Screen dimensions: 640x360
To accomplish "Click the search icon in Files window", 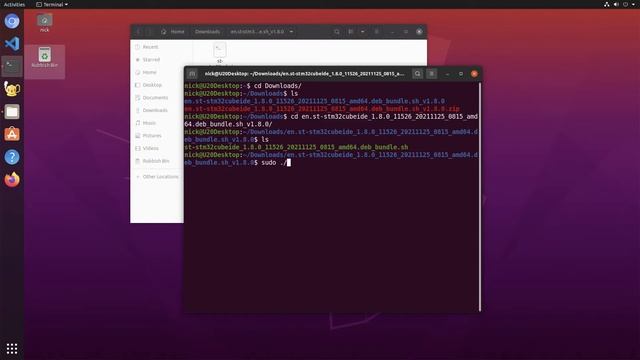I will coord(336,31).
